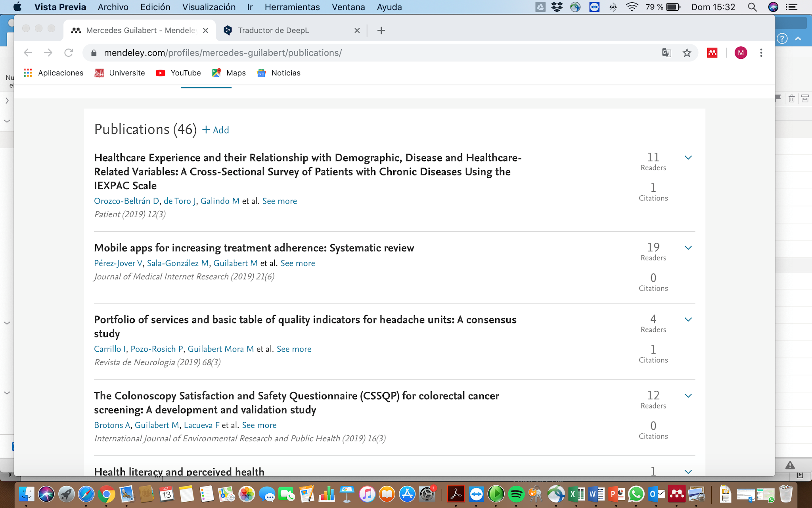Open the Chrome three-dot menu

click(x=761, y=53)
